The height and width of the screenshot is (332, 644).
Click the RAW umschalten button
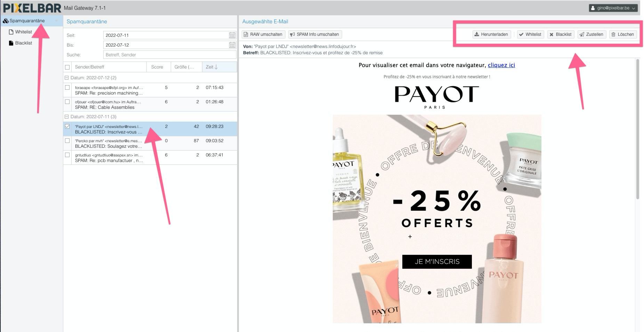[263, 34]
